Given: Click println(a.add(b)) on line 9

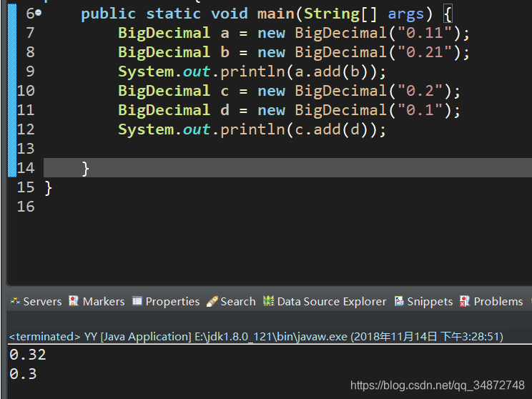Looking at the screenshot, I should point(299,72).
